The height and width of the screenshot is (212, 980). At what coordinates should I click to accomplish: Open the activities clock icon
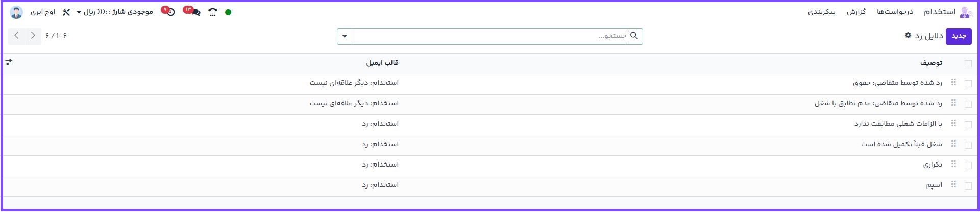[170, 12]
